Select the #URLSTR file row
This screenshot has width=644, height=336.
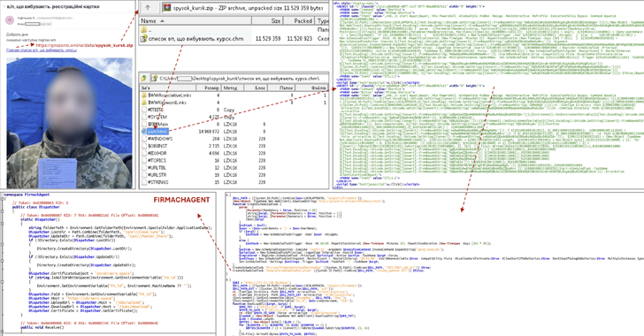tap(234, 174)
